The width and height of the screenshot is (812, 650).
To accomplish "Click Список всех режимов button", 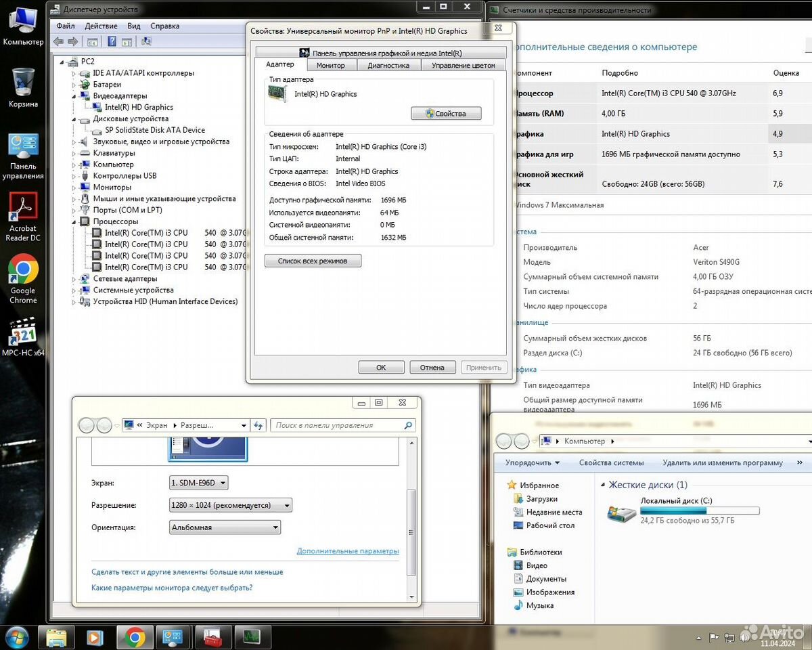I will (x=313, y=261).
